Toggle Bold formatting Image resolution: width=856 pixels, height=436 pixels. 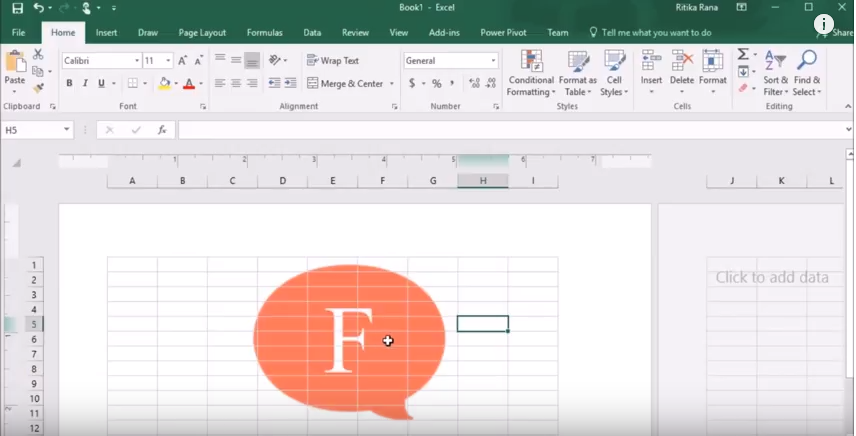point(69,83)
